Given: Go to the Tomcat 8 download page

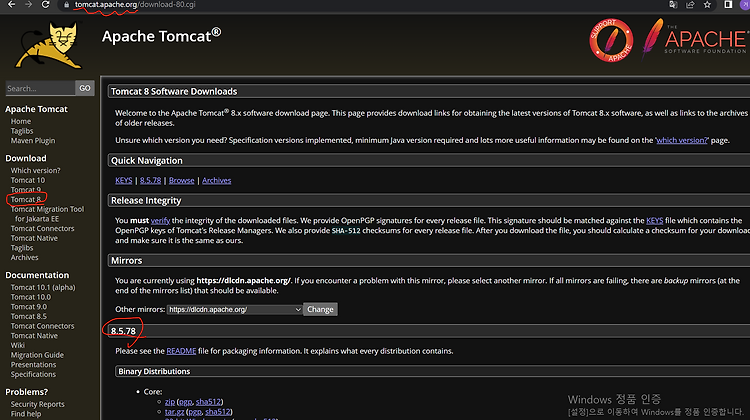Looking at the screenshot, I should pyautogui.click(x=26, y=199).
